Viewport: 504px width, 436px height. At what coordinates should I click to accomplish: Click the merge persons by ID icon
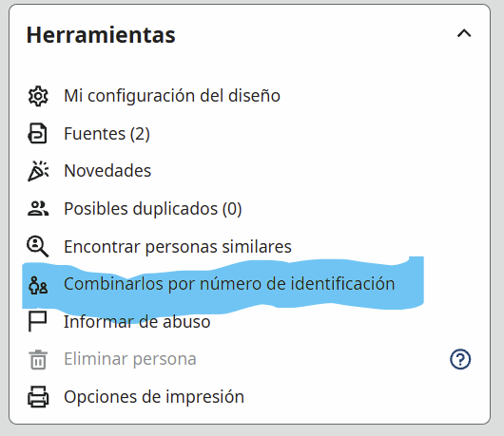pyautogui.click(x=38, y=285)
